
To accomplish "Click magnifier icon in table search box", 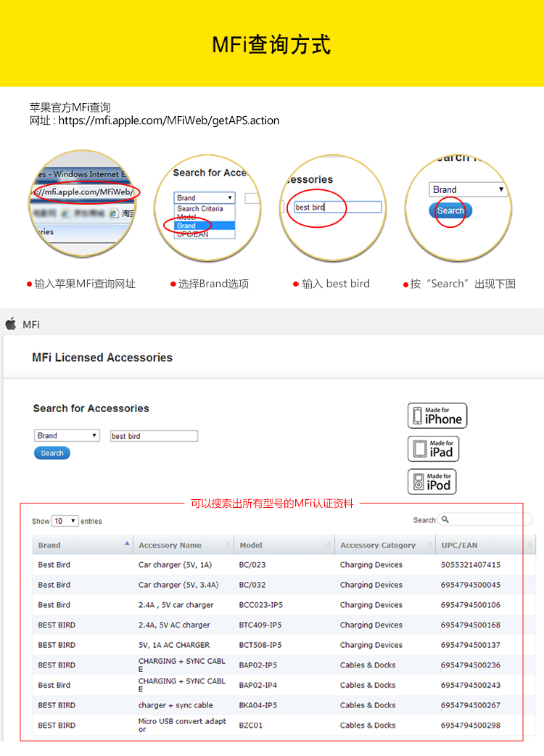I will pos(445,519).
